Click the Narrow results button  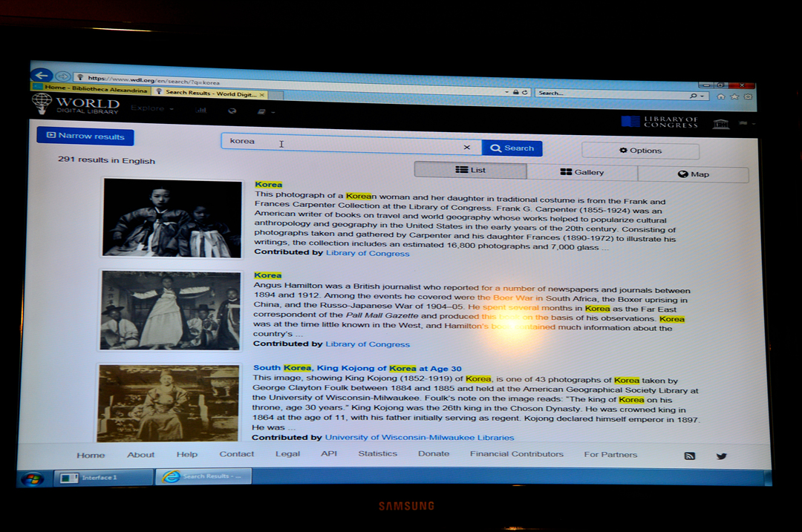(x=85, y=137)
